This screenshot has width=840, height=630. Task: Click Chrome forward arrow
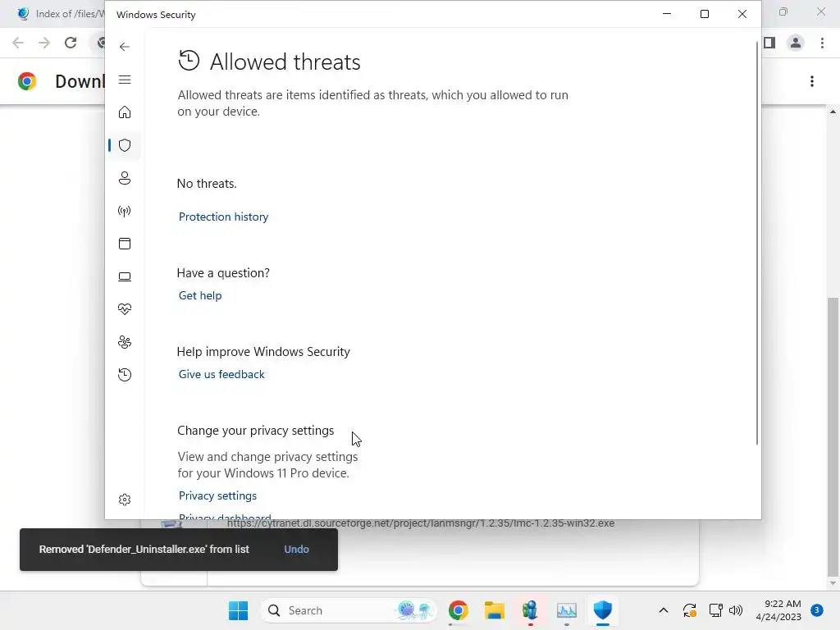pyautogui.click(x=44, y=43)
